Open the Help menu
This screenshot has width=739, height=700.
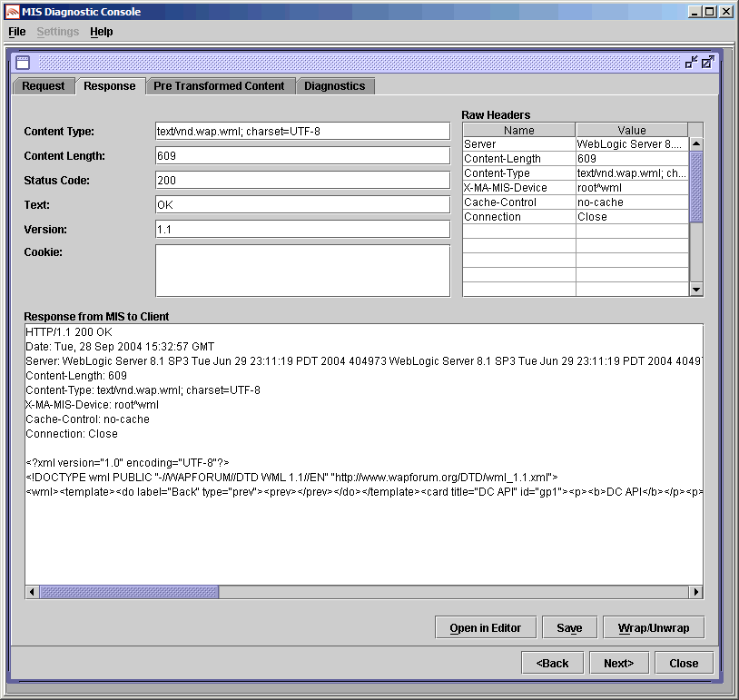coord(102,32)
